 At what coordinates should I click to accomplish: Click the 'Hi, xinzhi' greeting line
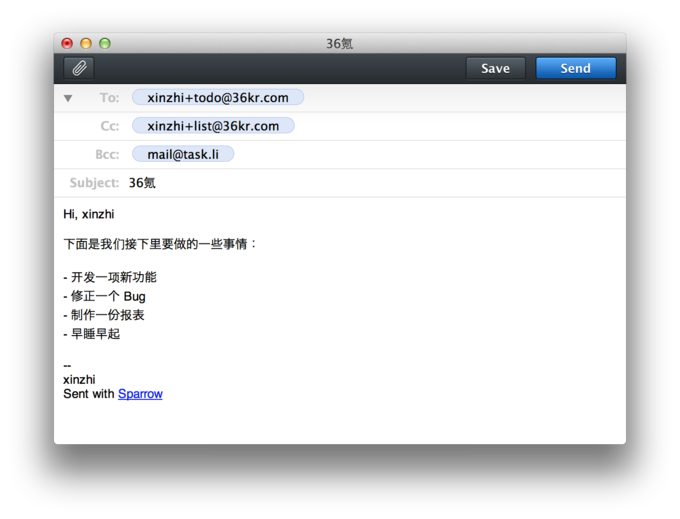pyautogui.click(x=88, y=214)
